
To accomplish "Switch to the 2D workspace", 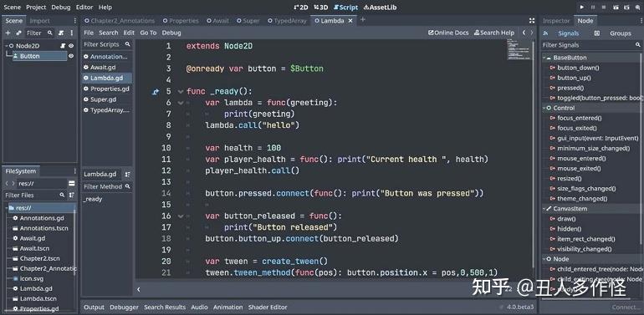I will [x=301, y=7].
